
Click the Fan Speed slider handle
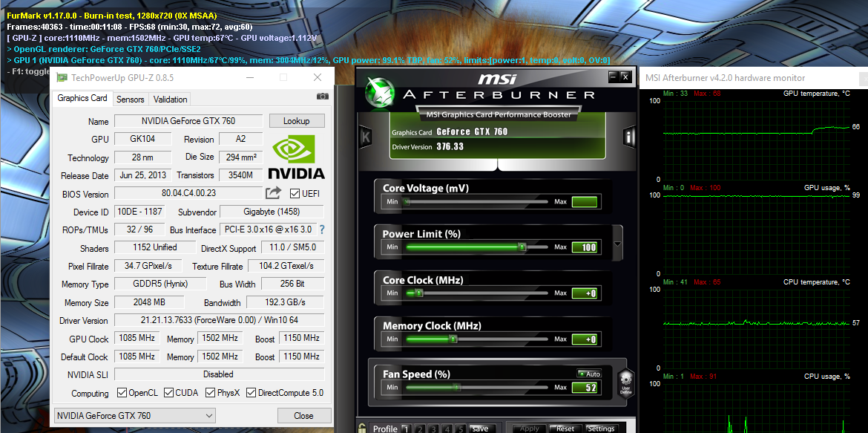pos(457,388)
